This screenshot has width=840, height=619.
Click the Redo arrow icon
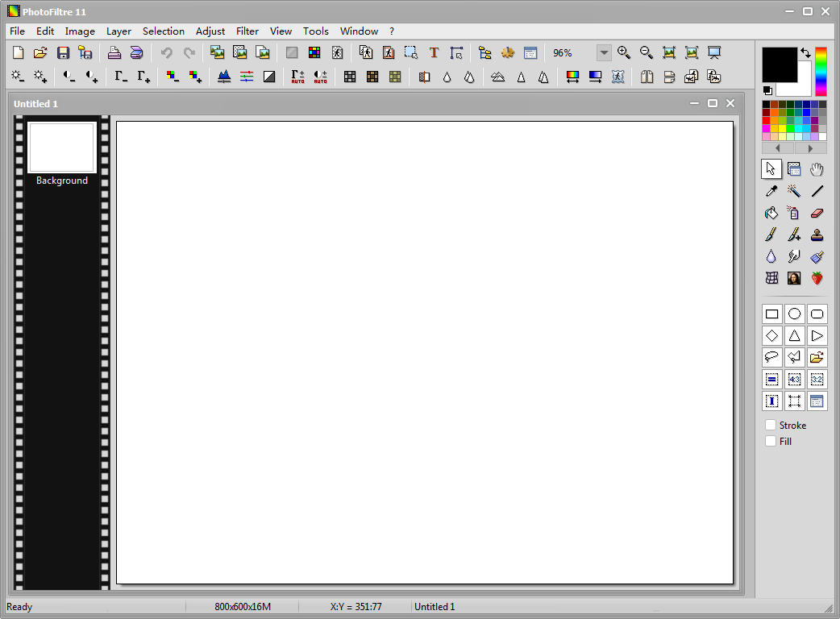pos(189,52)
